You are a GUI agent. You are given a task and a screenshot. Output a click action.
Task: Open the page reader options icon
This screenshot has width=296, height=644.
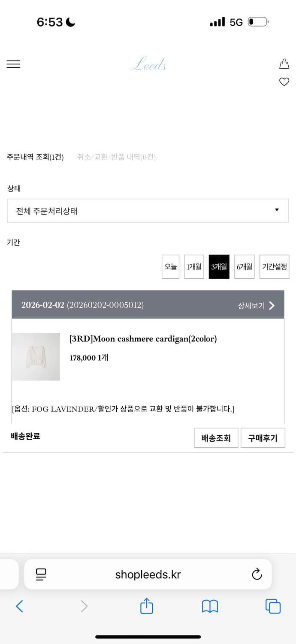click(41, 574)
